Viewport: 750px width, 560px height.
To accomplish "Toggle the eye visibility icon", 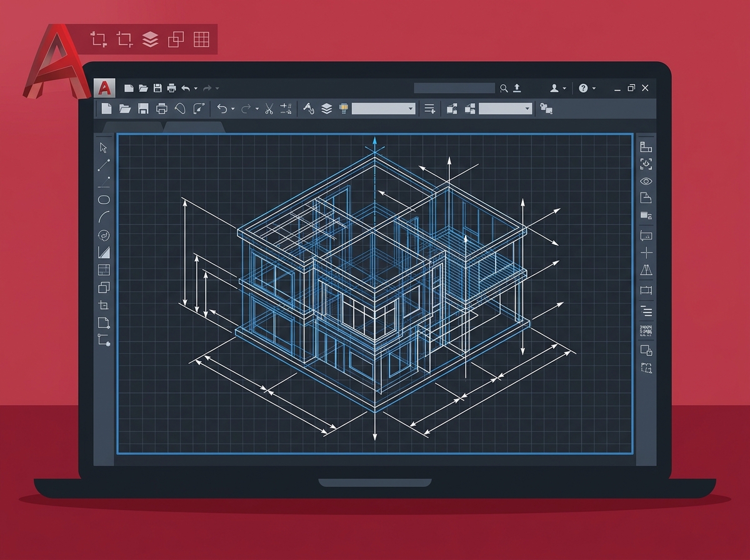I will (x=646, y=181).
